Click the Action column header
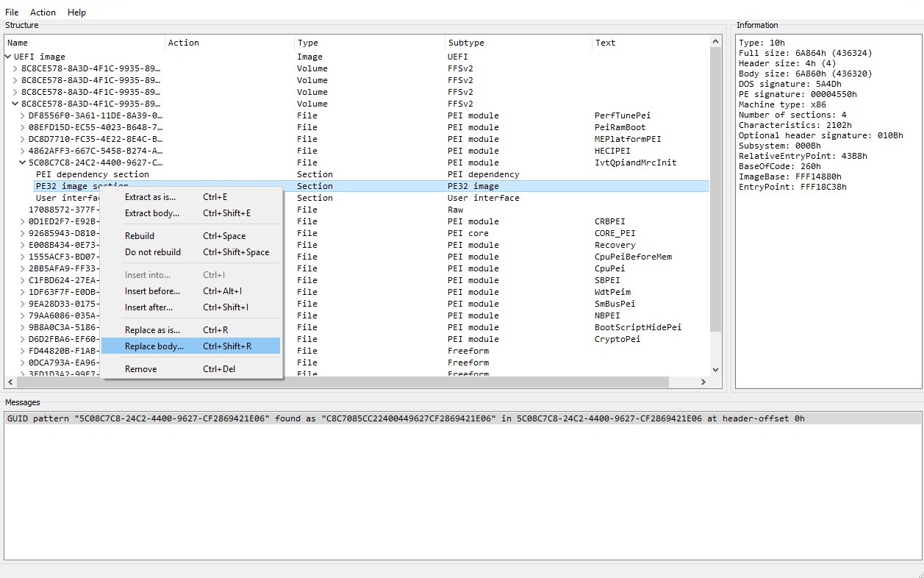The image size is (924, 578). coord(229,43)
